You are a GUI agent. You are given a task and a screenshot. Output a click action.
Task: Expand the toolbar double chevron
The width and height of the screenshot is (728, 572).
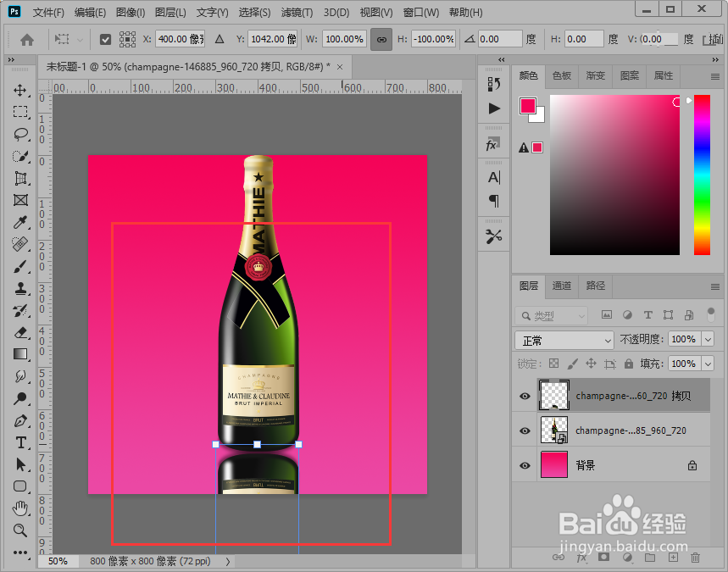pos(12,59)
